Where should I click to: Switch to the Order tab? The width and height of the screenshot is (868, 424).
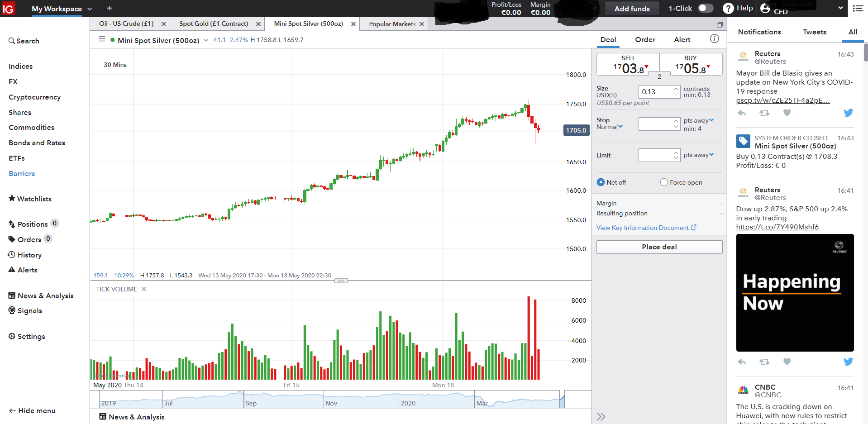[645, 39]
